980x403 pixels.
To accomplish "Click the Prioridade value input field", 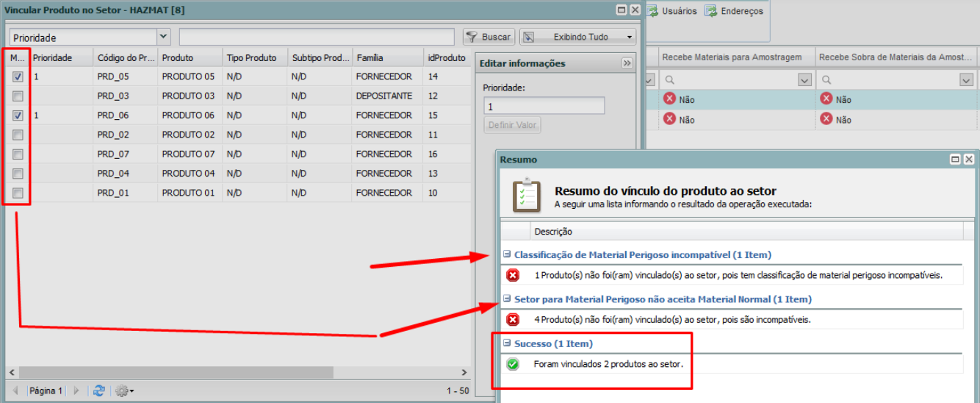I will (544, 106).
